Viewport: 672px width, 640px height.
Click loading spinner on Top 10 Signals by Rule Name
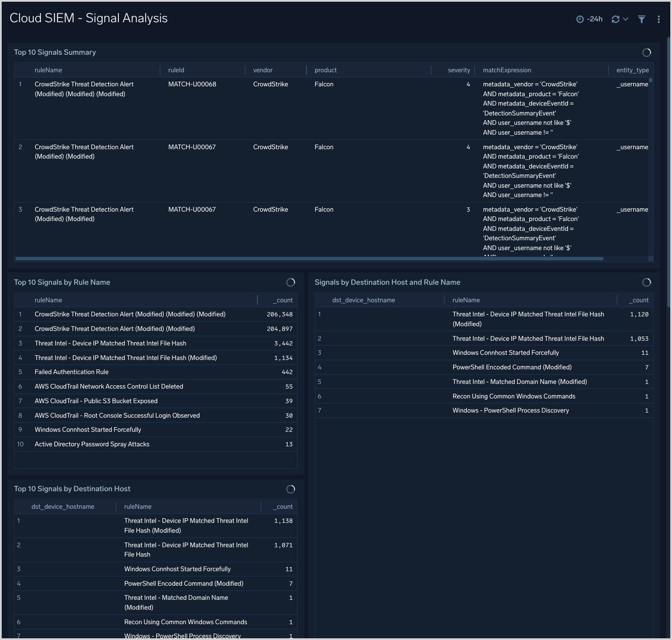290,283
